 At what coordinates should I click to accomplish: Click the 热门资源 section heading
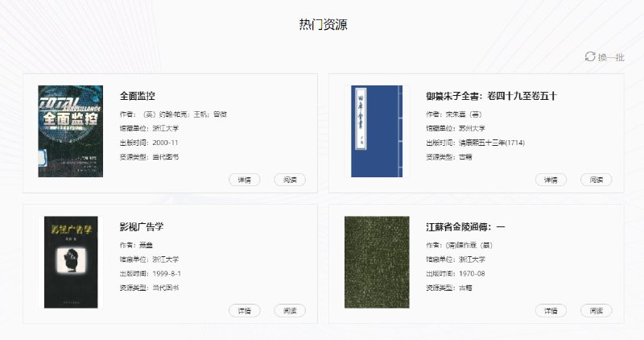324,24
